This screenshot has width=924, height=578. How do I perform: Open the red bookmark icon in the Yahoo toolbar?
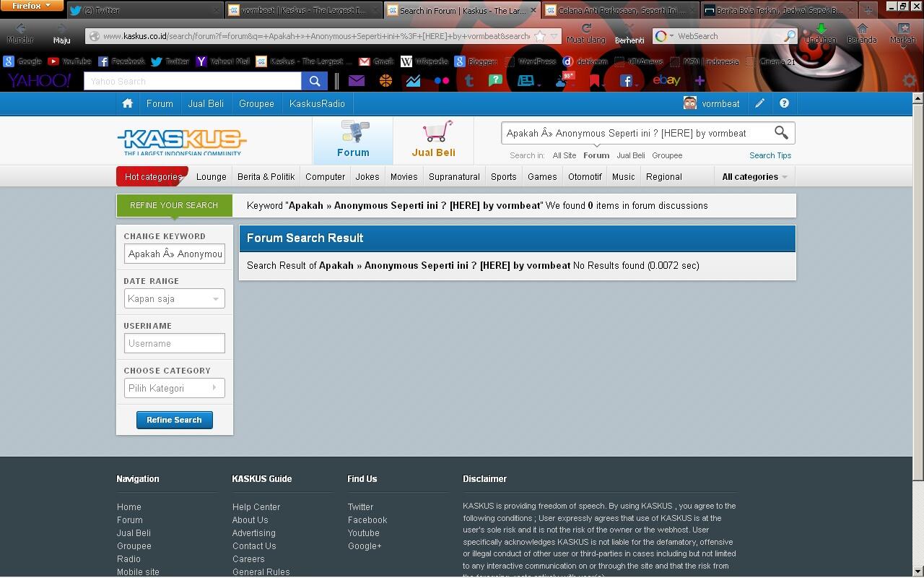pos(596,81)
